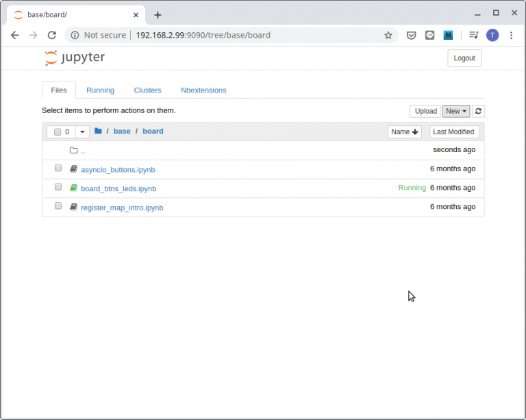
Task: Select the board_btns_leds.ipynb checkbox
Action: tap(58, 188)
